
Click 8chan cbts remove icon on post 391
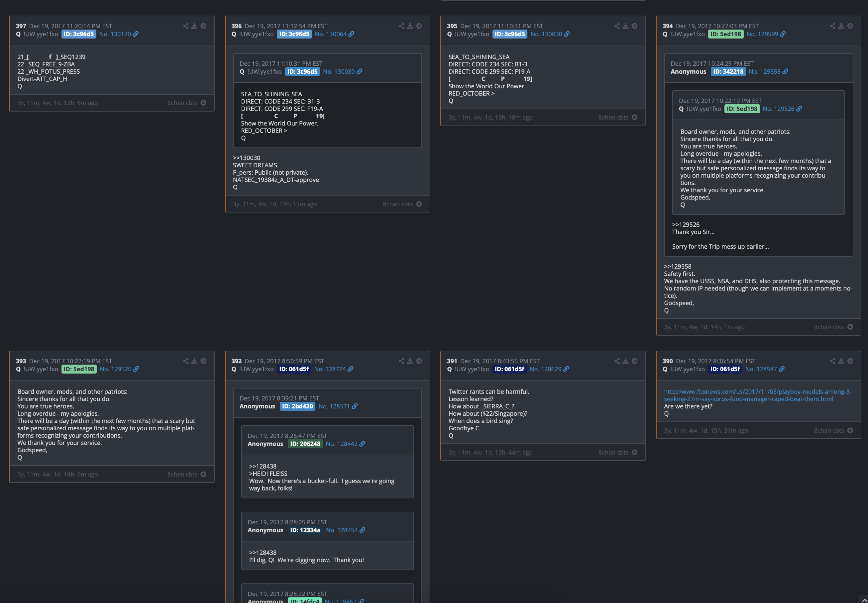tap(634, 452)
